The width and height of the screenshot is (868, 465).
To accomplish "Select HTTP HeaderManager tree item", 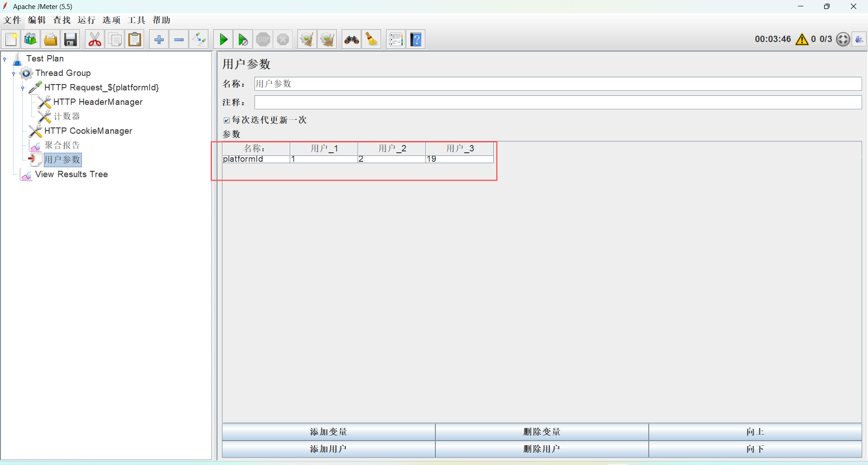I will tap(98, 102).
